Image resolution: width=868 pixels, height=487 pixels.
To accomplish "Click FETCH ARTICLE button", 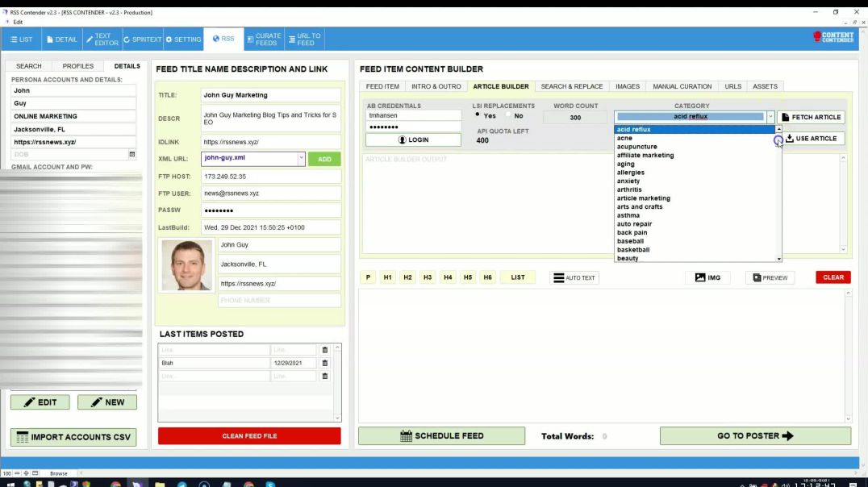I will [811, 118].
